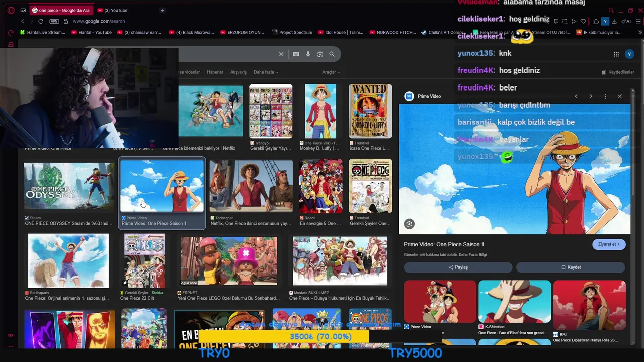Screen dimensions: 644x362
Task: Toggle the VPN badge in address bar
Action: (x=54, y=21)
